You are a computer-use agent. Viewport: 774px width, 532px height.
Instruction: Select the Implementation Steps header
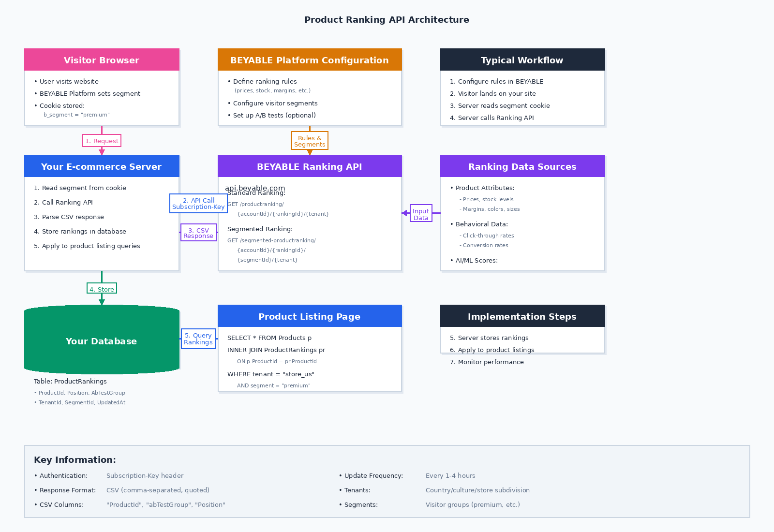pyautogui.click(x=522, y=316)
